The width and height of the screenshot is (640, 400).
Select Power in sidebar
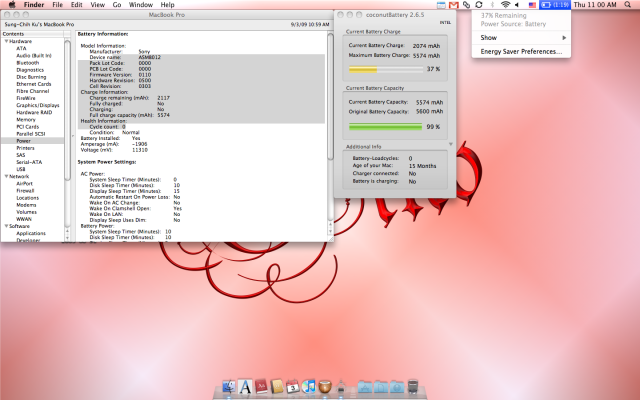click(x=23, y=141)
